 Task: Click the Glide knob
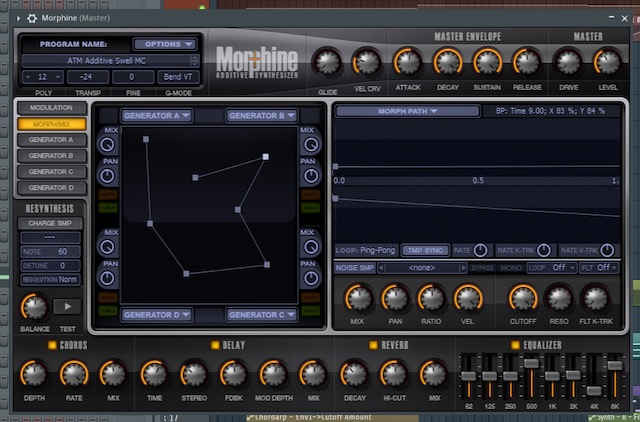pyautogui.click(x=327, y=62)
